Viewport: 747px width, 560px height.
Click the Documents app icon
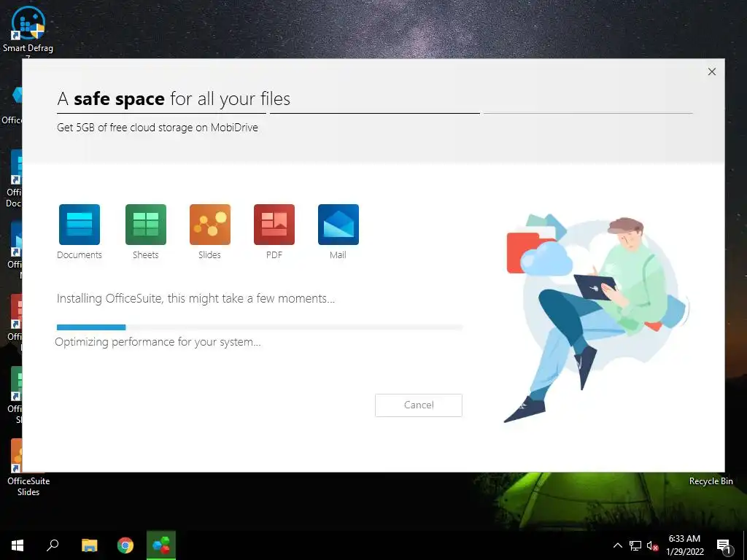click(79, 225)
